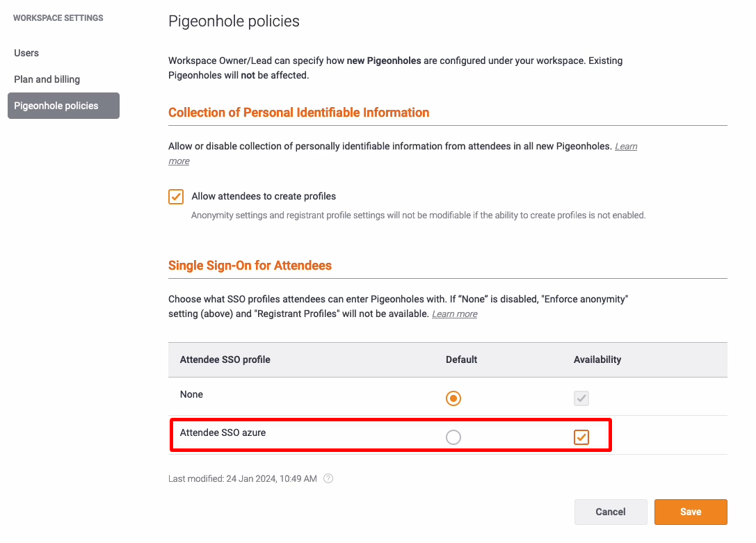Image resolution: width=756 pixels, height=543 pixels.
Task: Click Allow attendees to create profiles label
Action: pos(264,197)
